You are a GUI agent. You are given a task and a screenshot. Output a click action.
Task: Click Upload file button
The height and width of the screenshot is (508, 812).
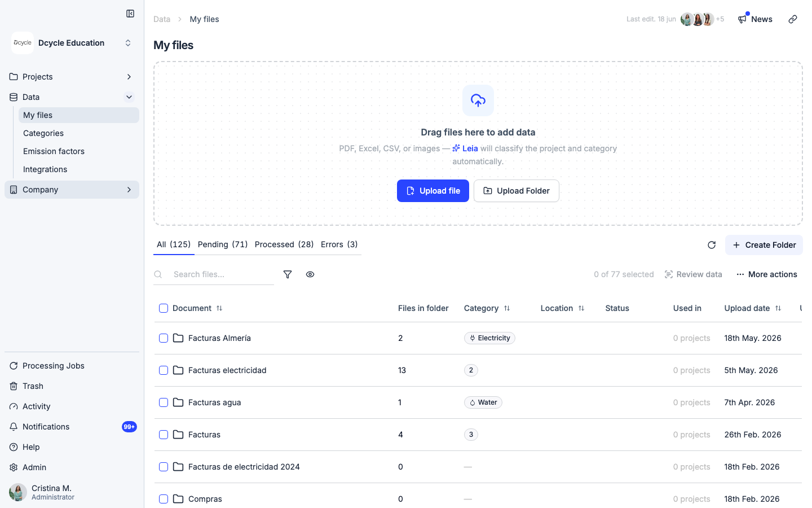coord(433,191)
